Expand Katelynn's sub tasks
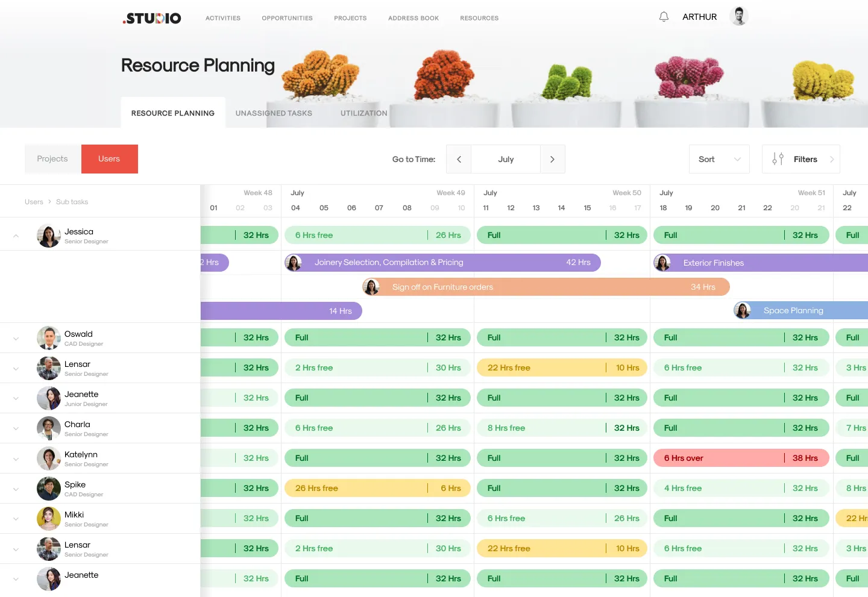868x597 pixels. click(16, 459)
